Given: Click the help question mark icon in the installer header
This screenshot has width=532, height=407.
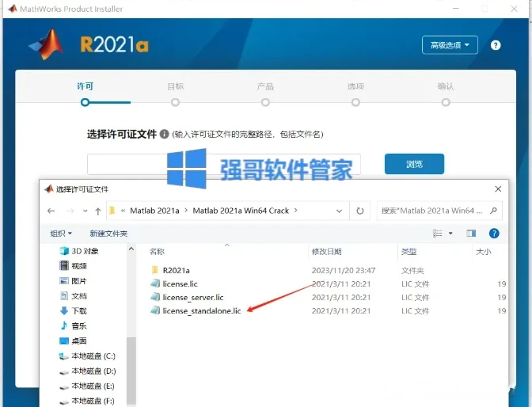Looking at the screenshot, I should coord(496,45).
